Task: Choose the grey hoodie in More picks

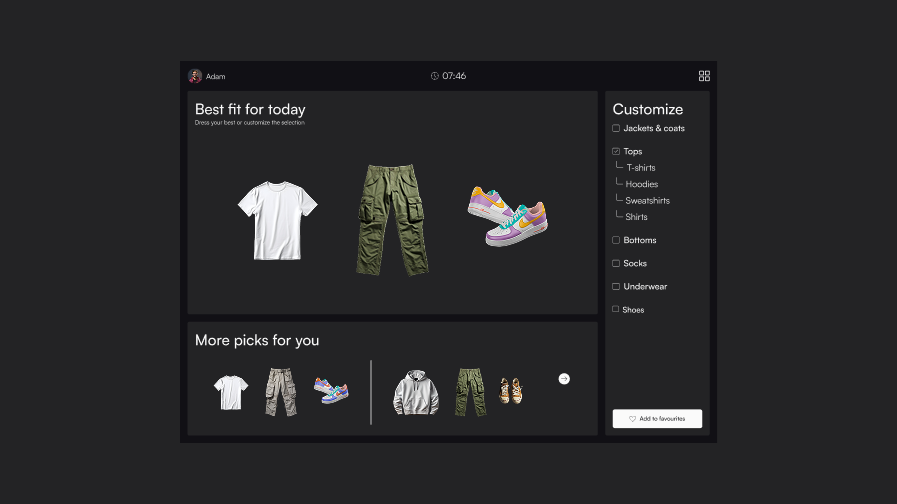Action: point(416,392)
